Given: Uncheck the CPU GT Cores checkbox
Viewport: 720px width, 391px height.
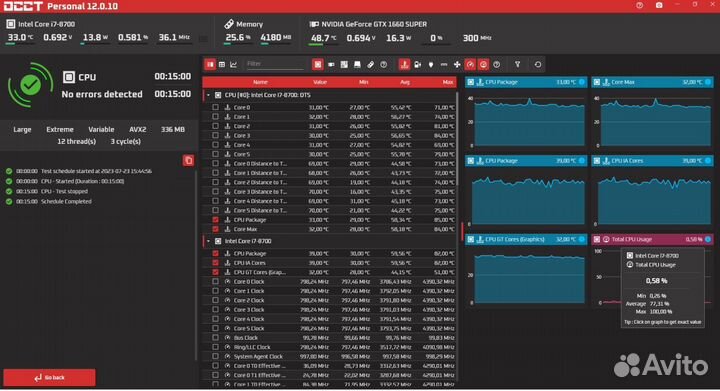Looking at the screenshot, I should click(215, 272).
